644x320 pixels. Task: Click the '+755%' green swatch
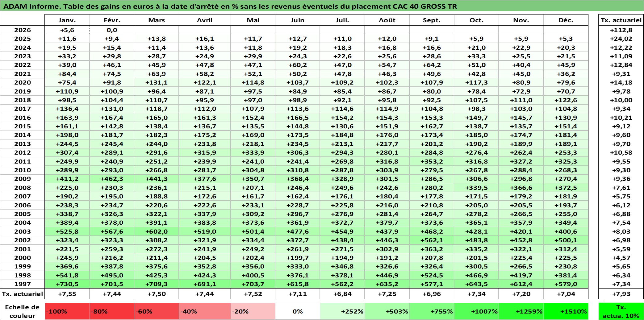(432, 311)
